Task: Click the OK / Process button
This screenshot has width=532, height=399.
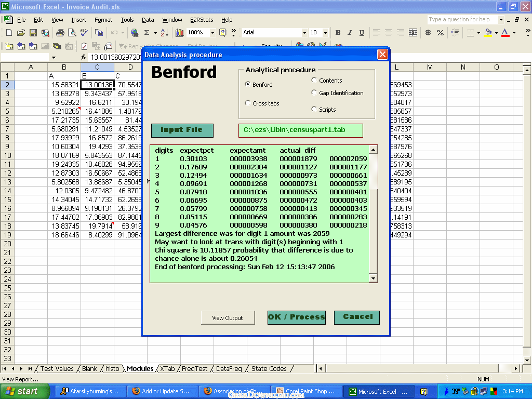Action: pyautogui.click(x=297, y=317)
